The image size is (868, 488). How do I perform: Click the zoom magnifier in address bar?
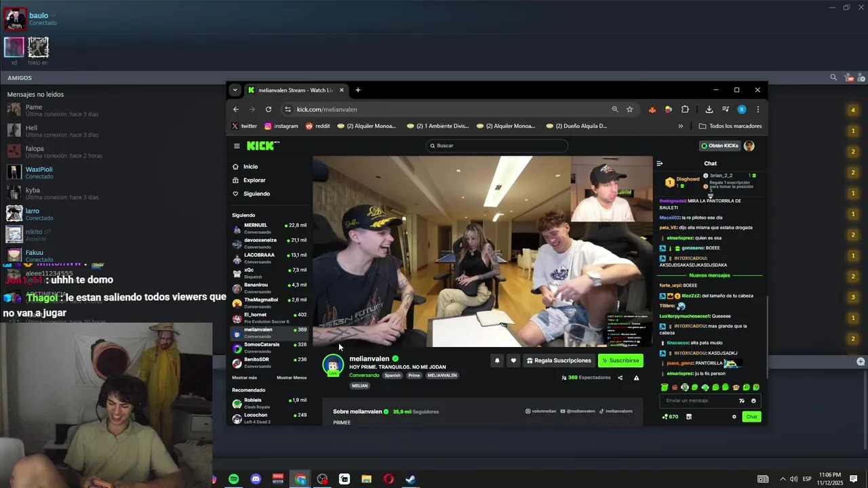point(615,109)
